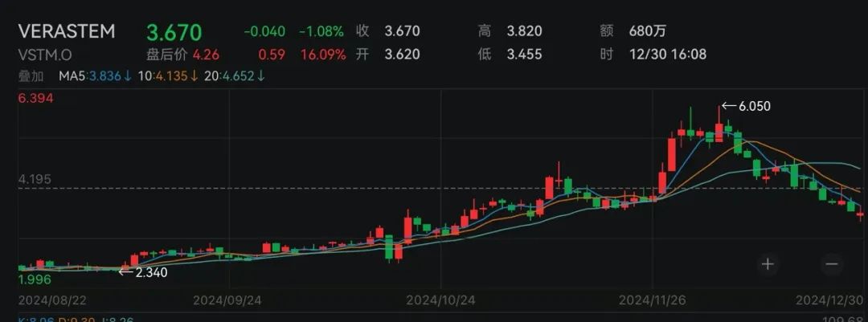Click the 6.394 axis maximum label
This screenshot has width=868, height=322.
point(35,98)
